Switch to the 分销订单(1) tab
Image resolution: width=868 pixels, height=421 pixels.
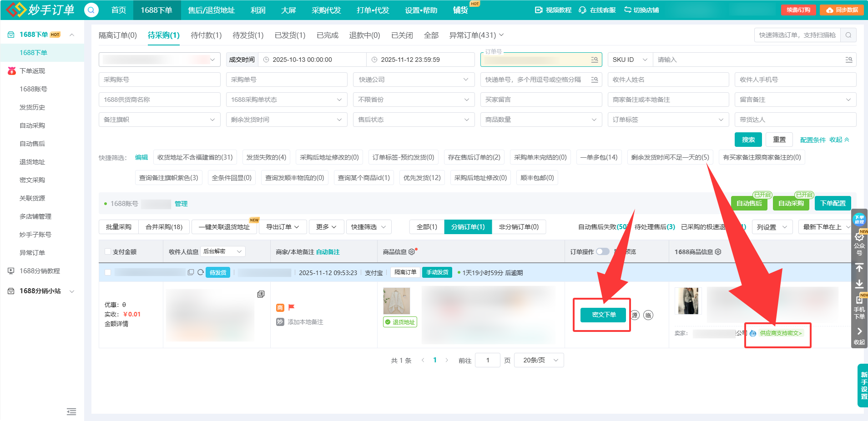[468, 226]
